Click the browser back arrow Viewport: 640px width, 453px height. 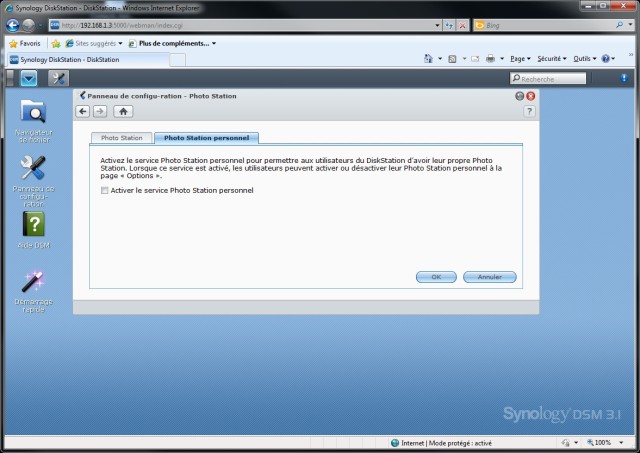(x=13, y=25)
